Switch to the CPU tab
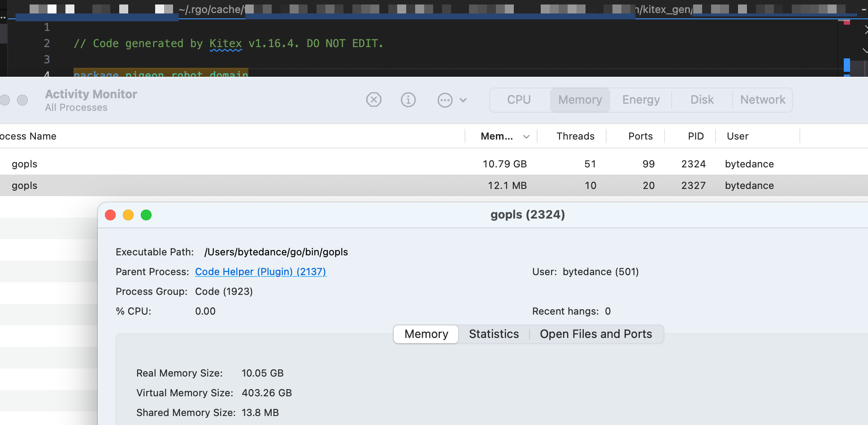Image resolution: width=868 pixels, height=425 pixels. [519, 100]
